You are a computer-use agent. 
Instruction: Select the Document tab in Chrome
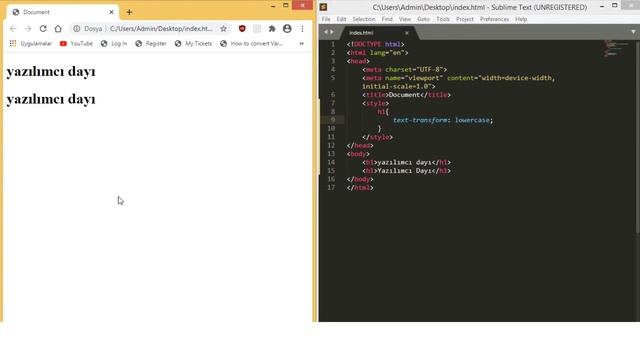61,12
